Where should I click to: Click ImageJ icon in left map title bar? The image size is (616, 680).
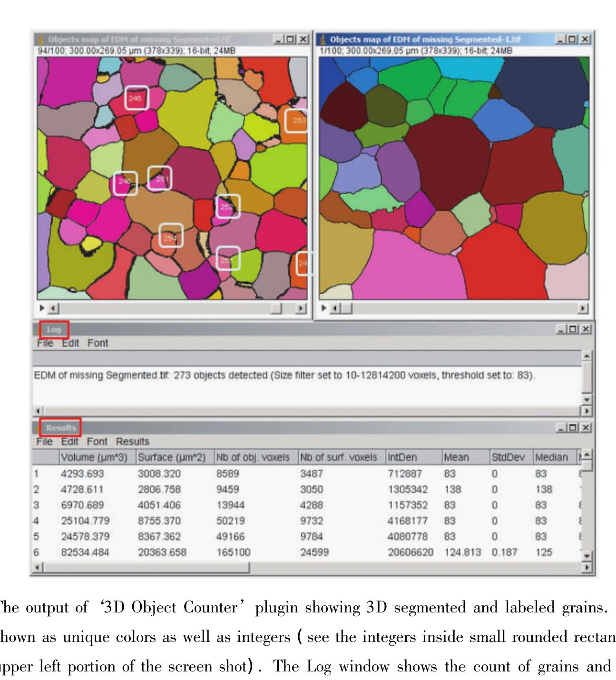click(x=41, y=39)
